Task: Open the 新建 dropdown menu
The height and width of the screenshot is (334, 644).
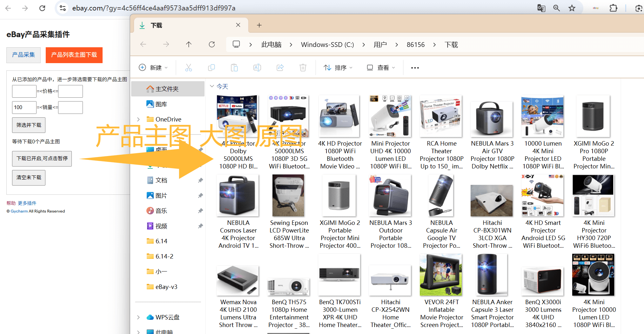Action: [x=153, y=68]
